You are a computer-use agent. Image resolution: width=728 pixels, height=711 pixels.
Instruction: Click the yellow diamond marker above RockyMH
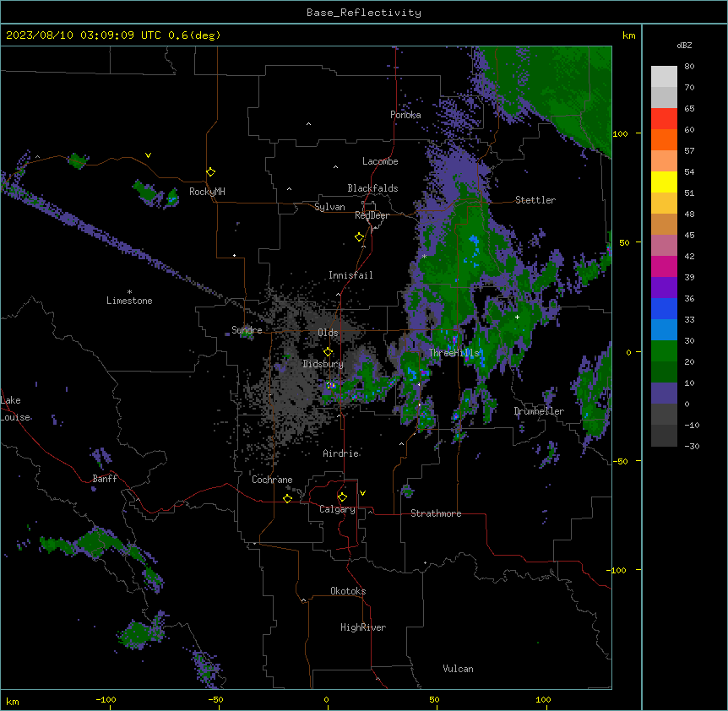tap(211, 172)
